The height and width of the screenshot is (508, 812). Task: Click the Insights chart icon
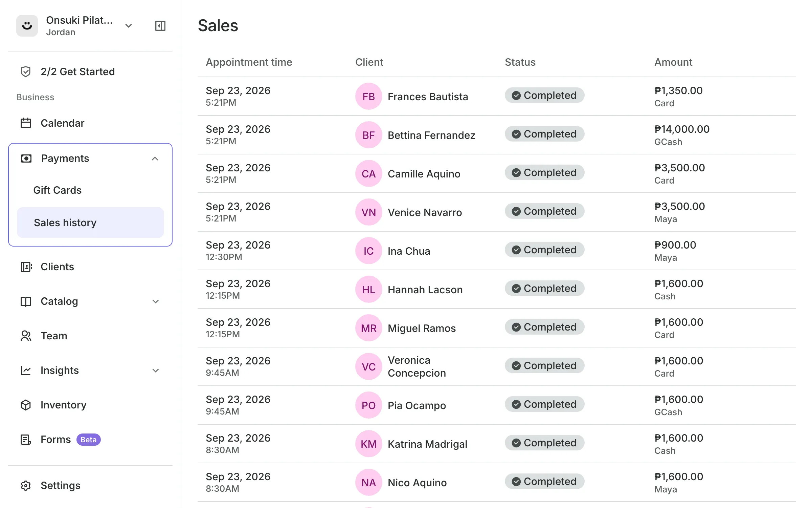(x=26, y=371)
